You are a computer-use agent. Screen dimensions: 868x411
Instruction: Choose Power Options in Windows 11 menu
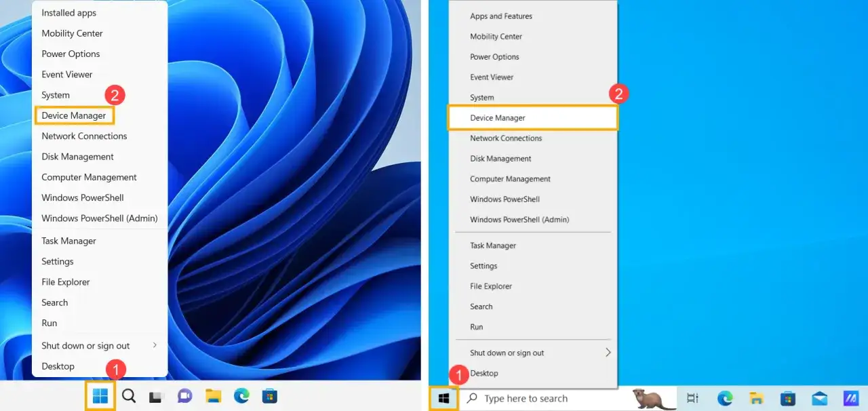click(100, 54)
